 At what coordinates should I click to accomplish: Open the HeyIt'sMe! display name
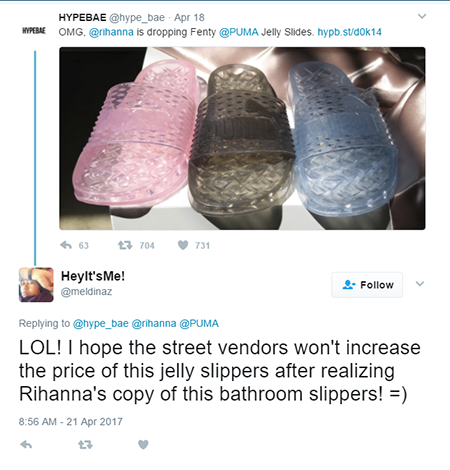pyautogui.click(x=93, y=276)
